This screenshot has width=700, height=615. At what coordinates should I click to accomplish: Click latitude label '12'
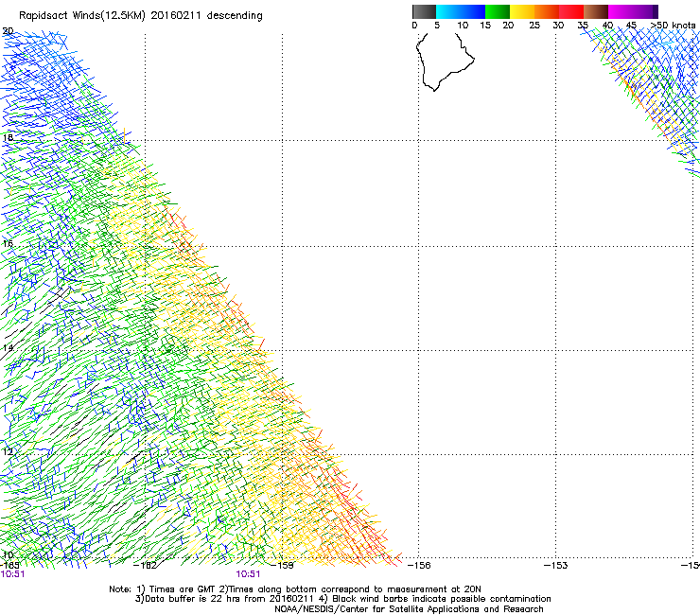click(x=8, y=451)
